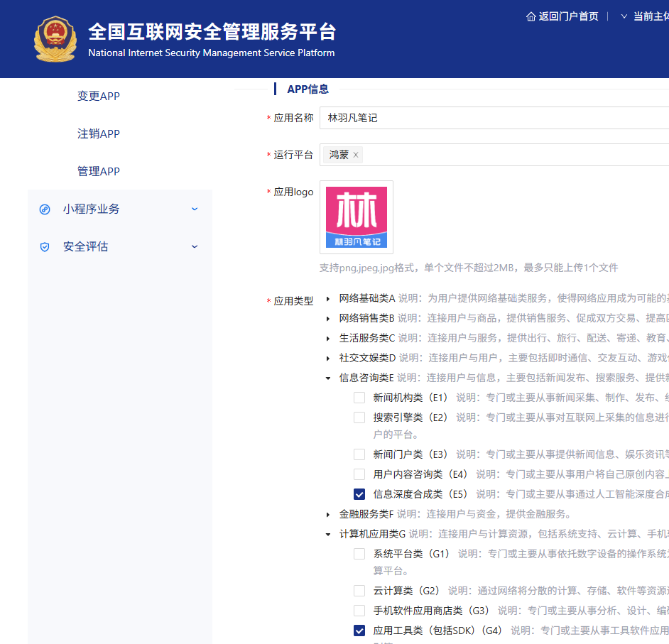Remove the 鸿蒙 platform tag

pyautogui.click(x=355, y=155)
